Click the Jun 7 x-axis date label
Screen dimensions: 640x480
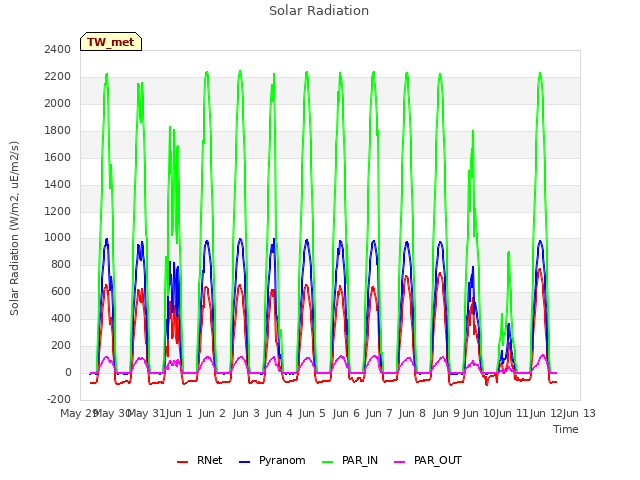379,413
